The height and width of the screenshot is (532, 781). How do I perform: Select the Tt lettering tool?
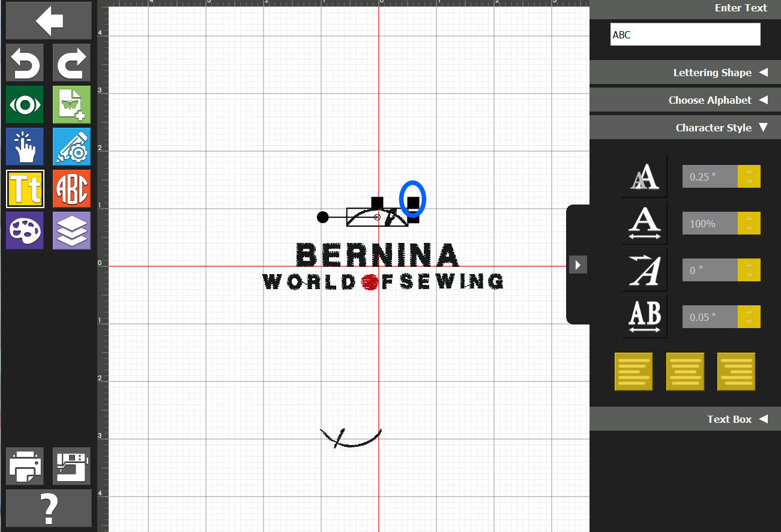tap(25, 189)
